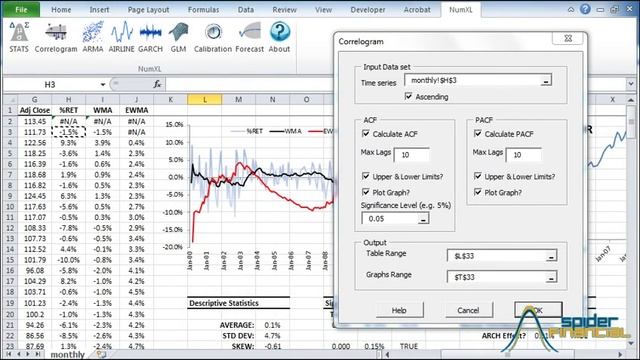Switch to the View ribbon tab
Screen dimensions: 640x360
pyautogui.click(x=323, y=9)
